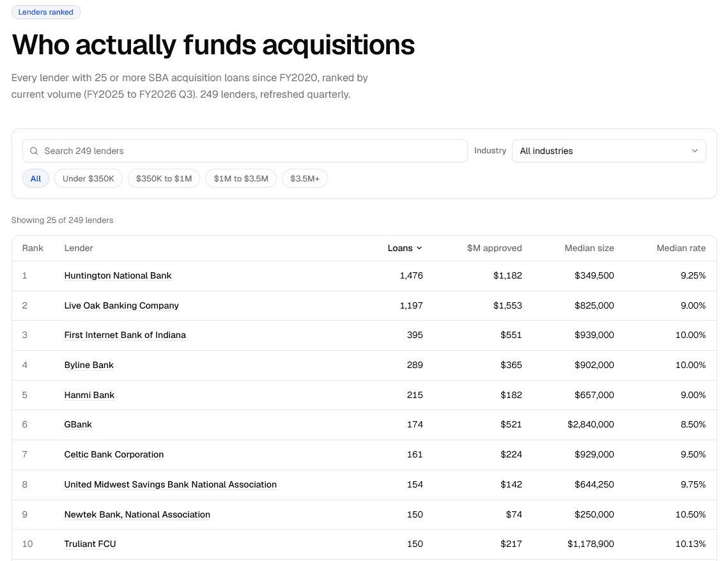The image size is (728, 561).
Task: Open Byline Bank lender page
Action: (89, 365)
